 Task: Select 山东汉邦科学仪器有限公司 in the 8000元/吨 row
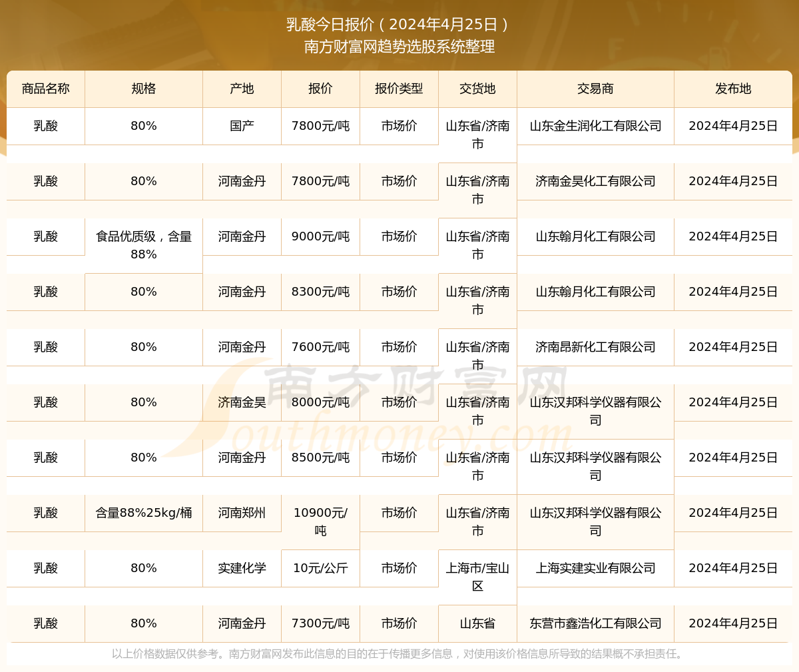point(595,411)
